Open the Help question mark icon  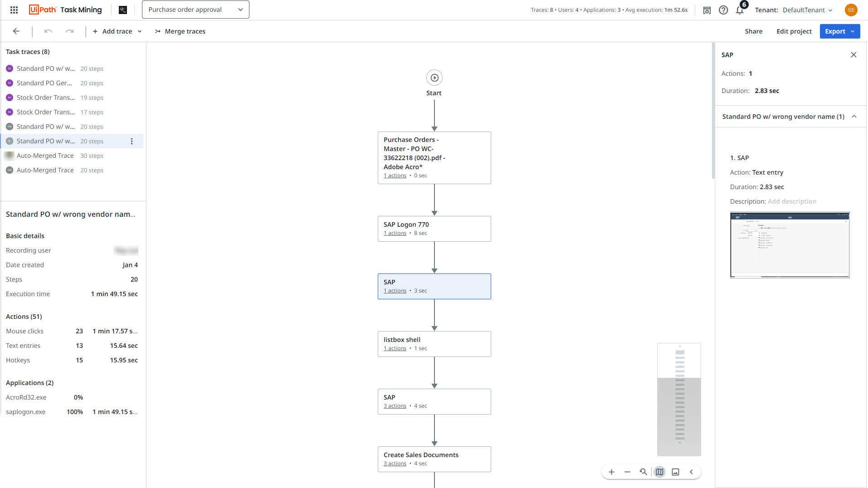tap(723, 10)
